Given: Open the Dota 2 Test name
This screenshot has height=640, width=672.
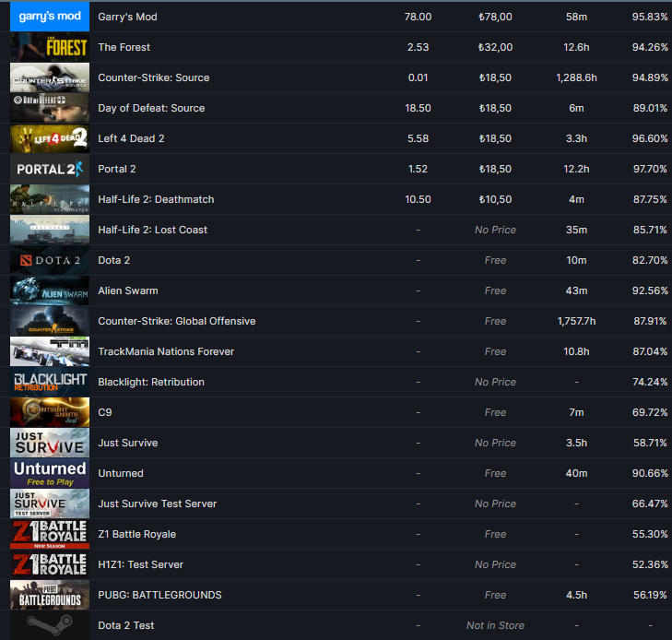Looking at the screenshot, I should click(x=126, y=625).
